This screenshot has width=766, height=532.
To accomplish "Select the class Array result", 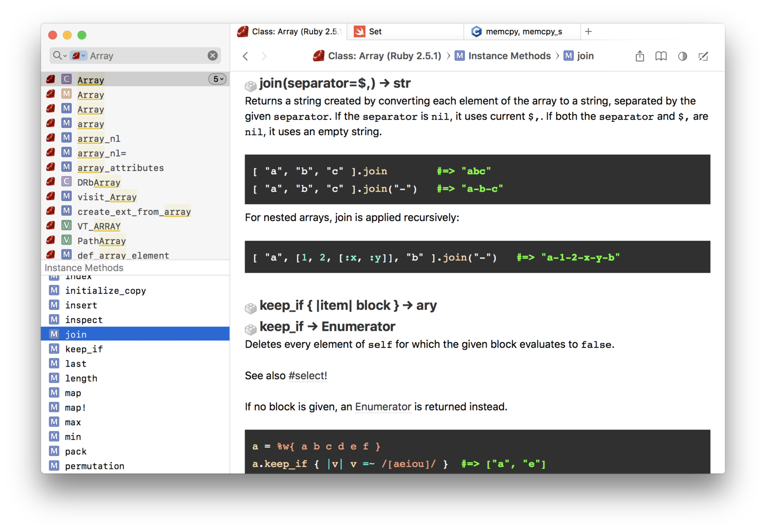I will point(135,79).
